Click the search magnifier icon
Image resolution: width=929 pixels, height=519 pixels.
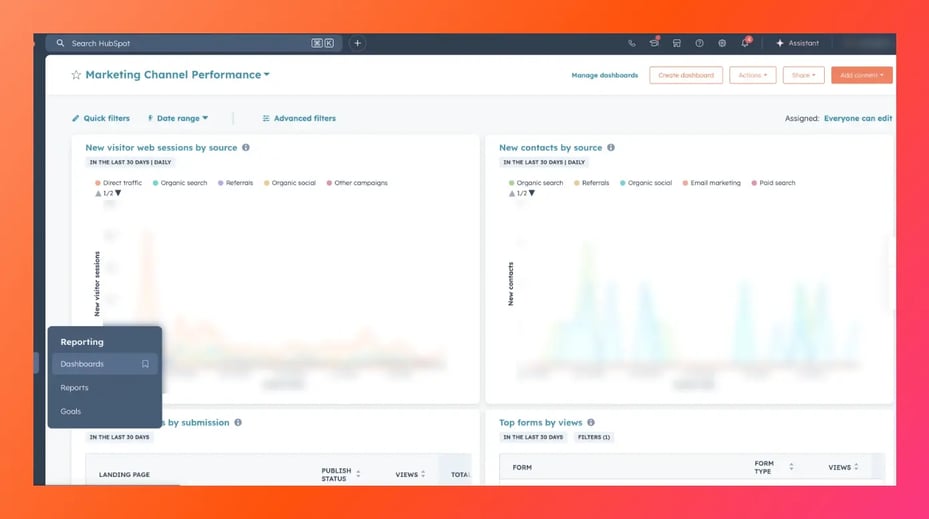pos(60,43)
